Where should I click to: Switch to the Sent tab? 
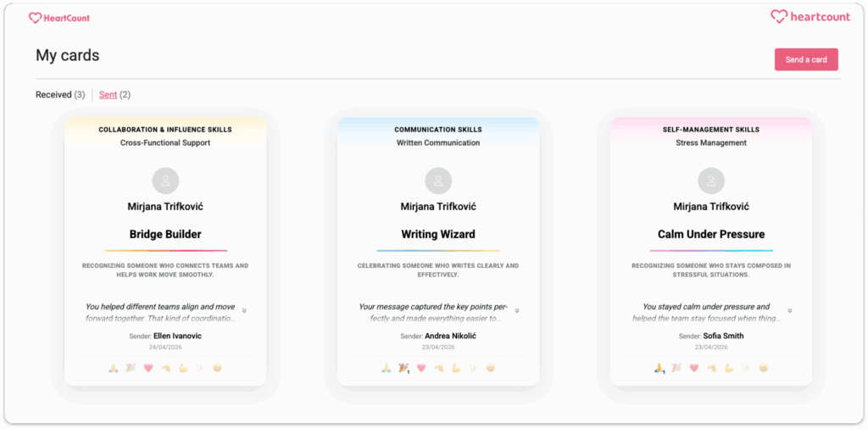click(114, 95)
